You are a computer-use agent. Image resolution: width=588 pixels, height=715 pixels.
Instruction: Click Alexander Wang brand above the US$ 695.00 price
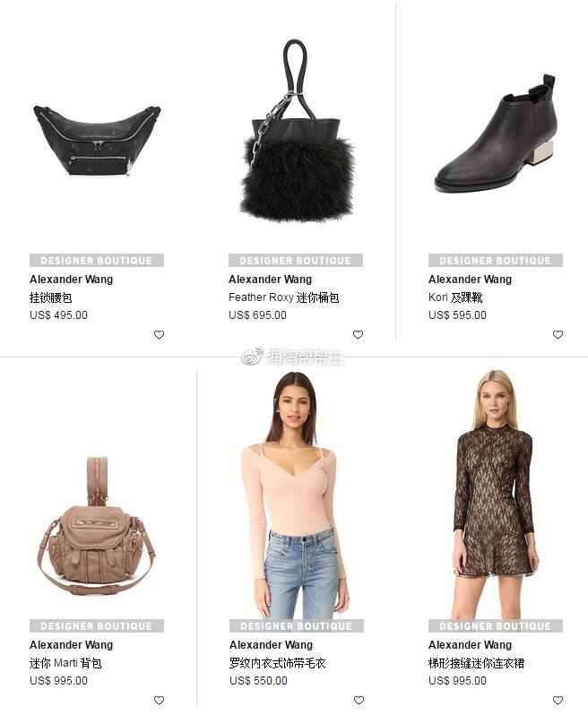pyautogui.click(x=270, y=279)
